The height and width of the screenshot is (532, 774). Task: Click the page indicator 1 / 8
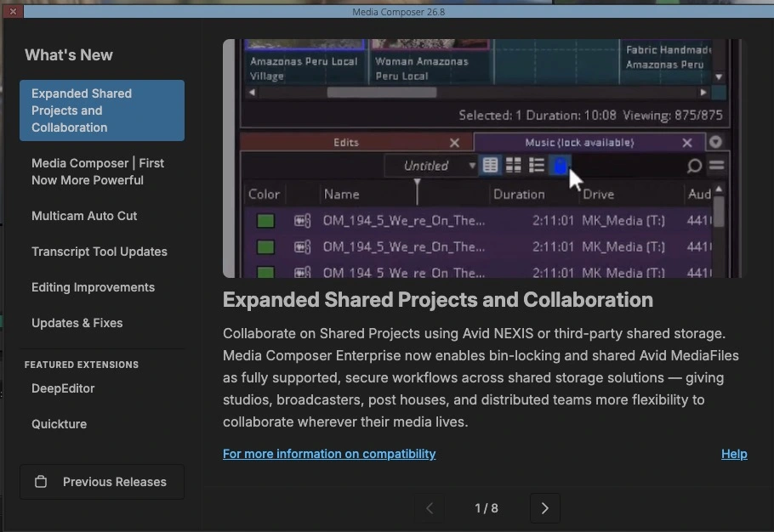[487, 508]
